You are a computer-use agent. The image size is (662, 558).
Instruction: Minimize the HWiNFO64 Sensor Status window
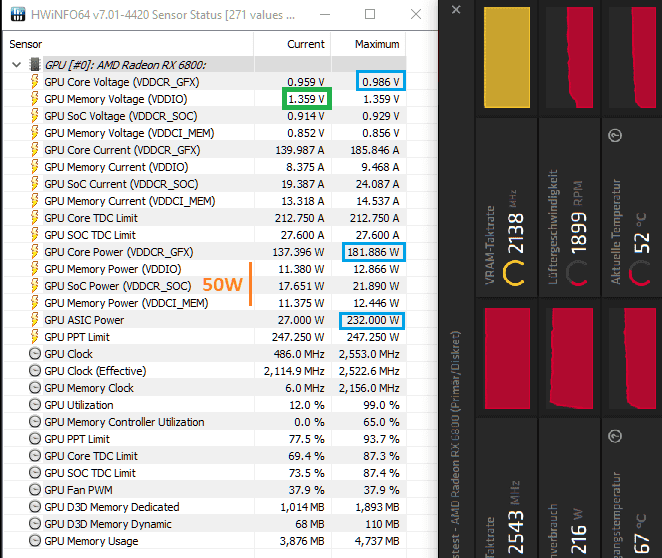point(325,14)
